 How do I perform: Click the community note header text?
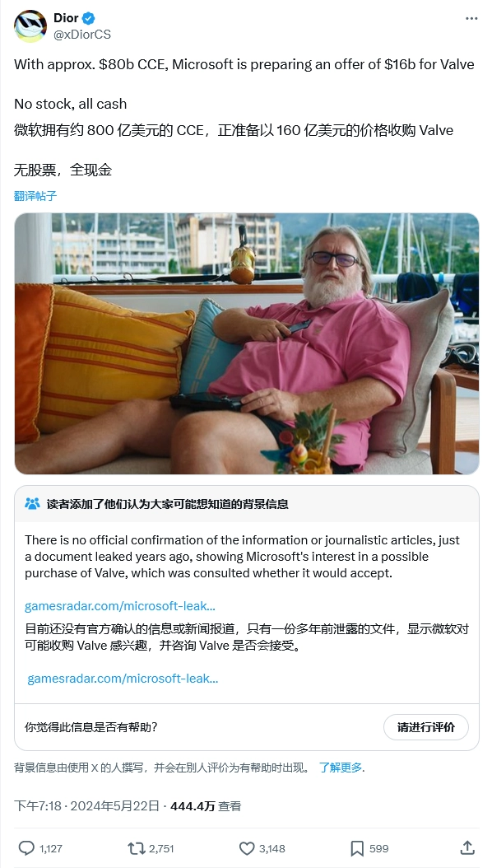[168, 504]
